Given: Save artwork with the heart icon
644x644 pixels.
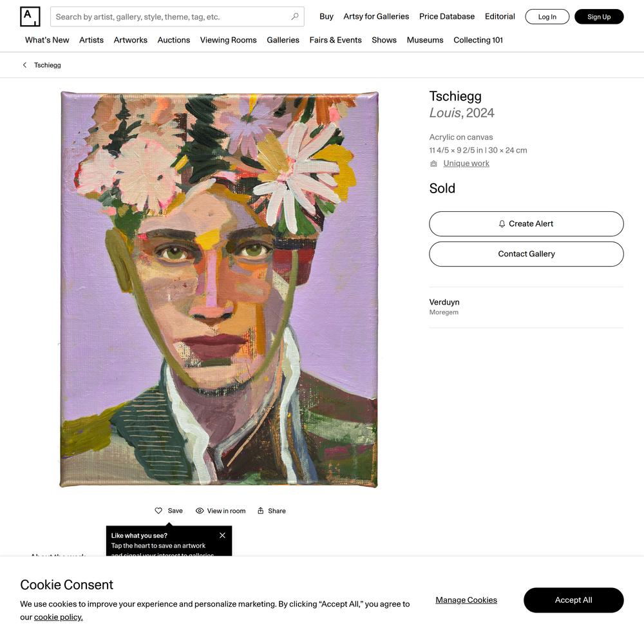Looking at the screenshot, I should click(x=158, y=511).
